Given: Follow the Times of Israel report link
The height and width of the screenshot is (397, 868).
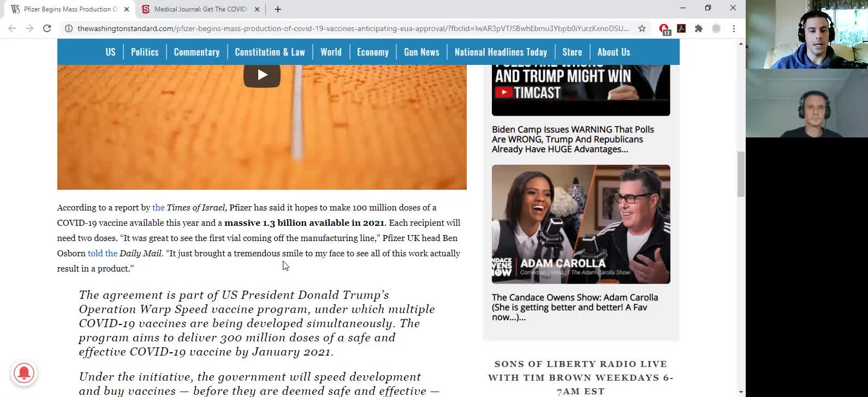Looking at the screenshot, I should coord(158,208).
